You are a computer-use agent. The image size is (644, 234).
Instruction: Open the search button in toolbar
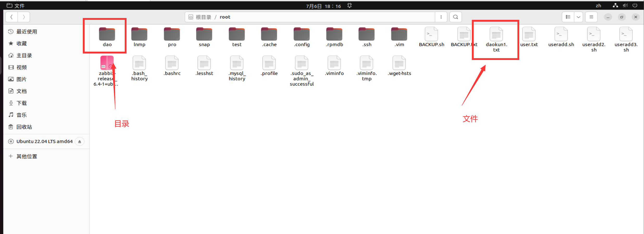455,17
